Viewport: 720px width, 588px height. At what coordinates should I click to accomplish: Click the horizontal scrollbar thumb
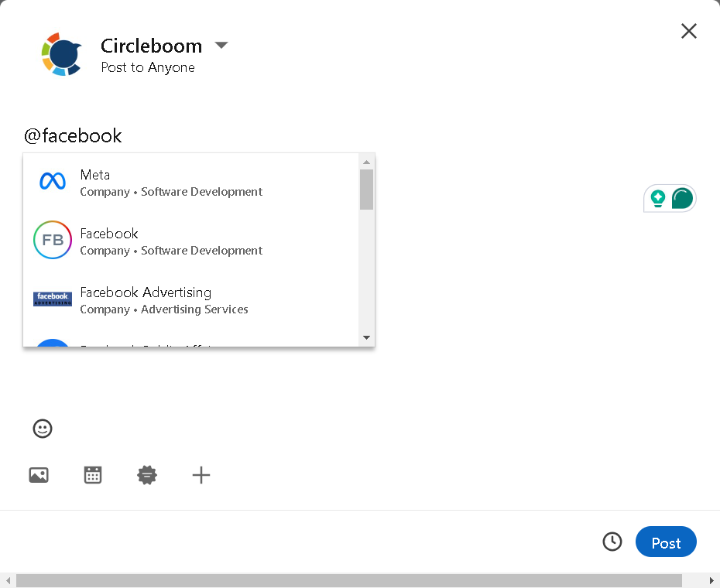[349, 580]
